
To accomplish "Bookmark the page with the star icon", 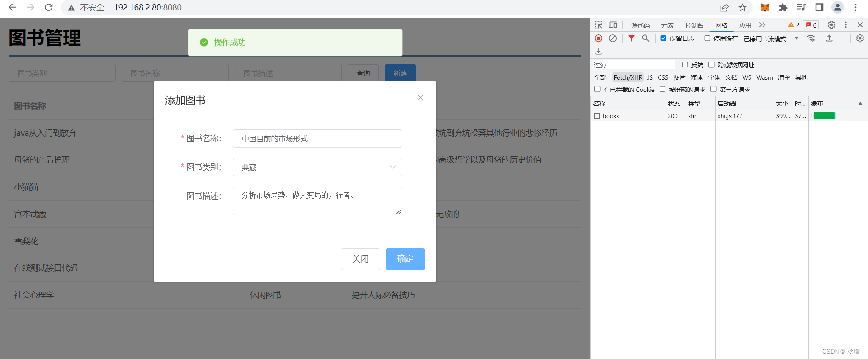I will point(742,8).
